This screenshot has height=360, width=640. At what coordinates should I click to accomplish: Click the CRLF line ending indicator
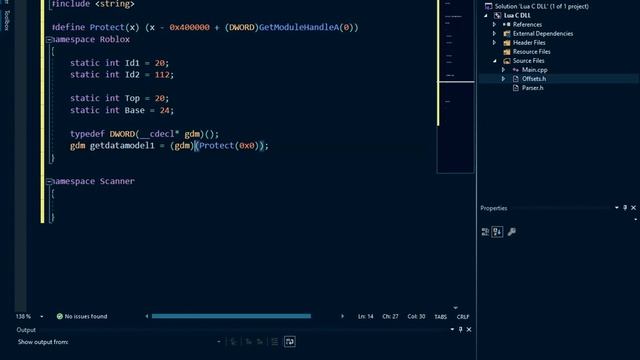pyautogui.click(x=463, y=317)
